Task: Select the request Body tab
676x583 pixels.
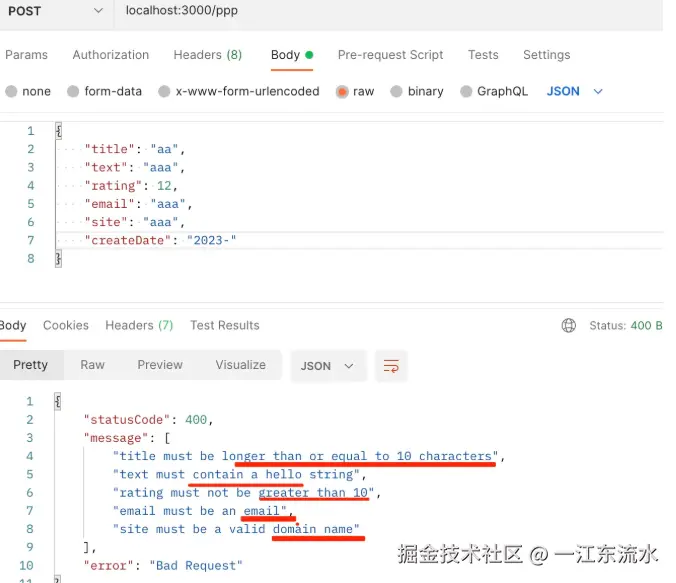Action: [292, 55]
